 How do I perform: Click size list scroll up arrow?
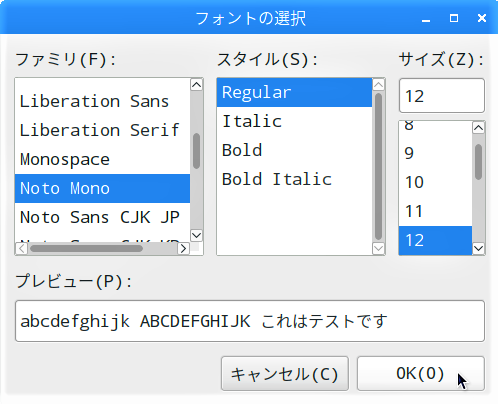tap(479, 128)
